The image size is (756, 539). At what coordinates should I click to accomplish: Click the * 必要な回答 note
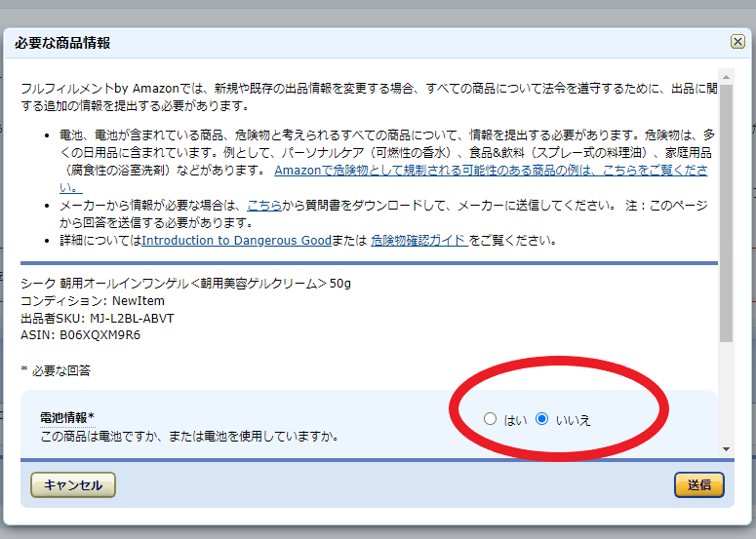(56, 370)
